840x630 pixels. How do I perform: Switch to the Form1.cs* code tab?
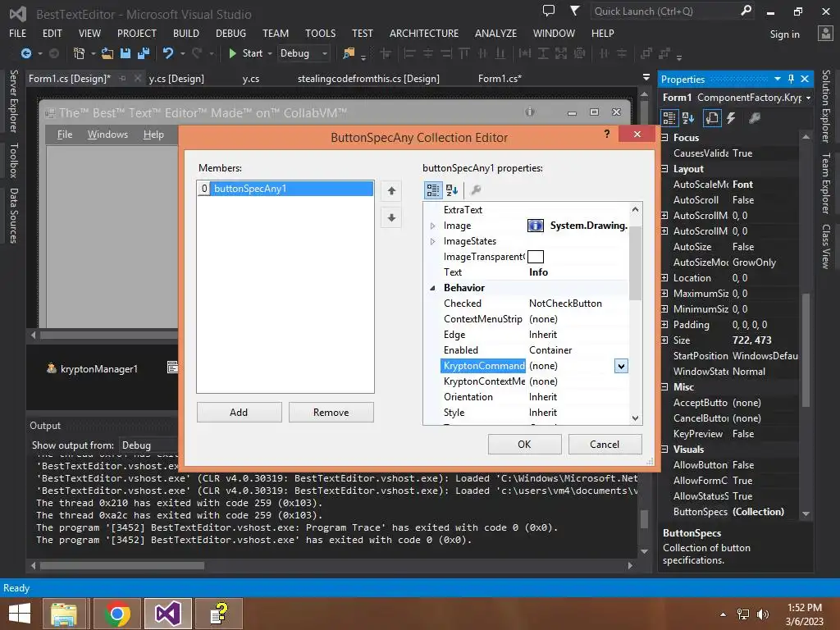pos(500,79)
